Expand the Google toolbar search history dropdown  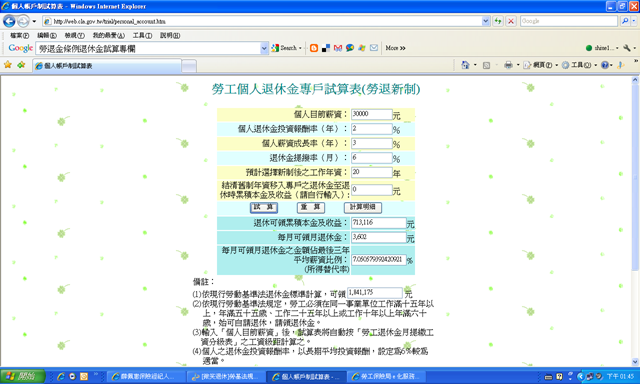coord(264,49)
